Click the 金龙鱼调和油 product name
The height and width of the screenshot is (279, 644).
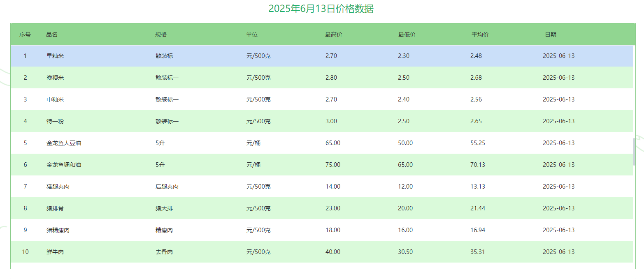(64, 165)
